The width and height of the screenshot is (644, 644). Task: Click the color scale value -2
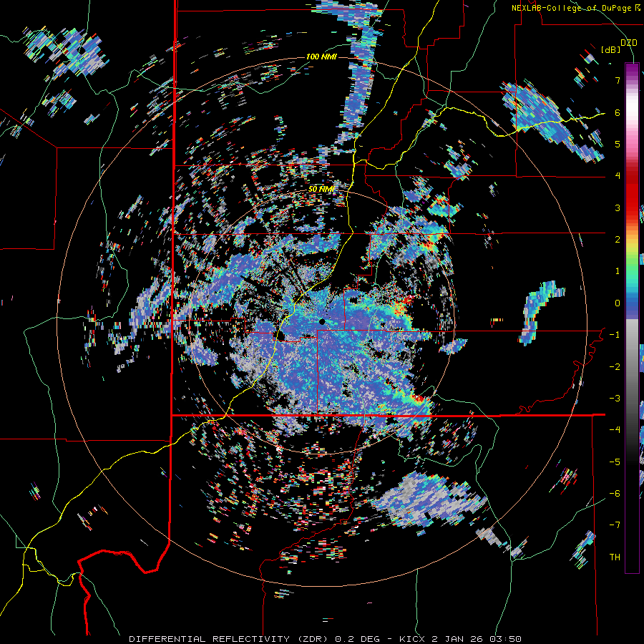(x=615, y=366)
